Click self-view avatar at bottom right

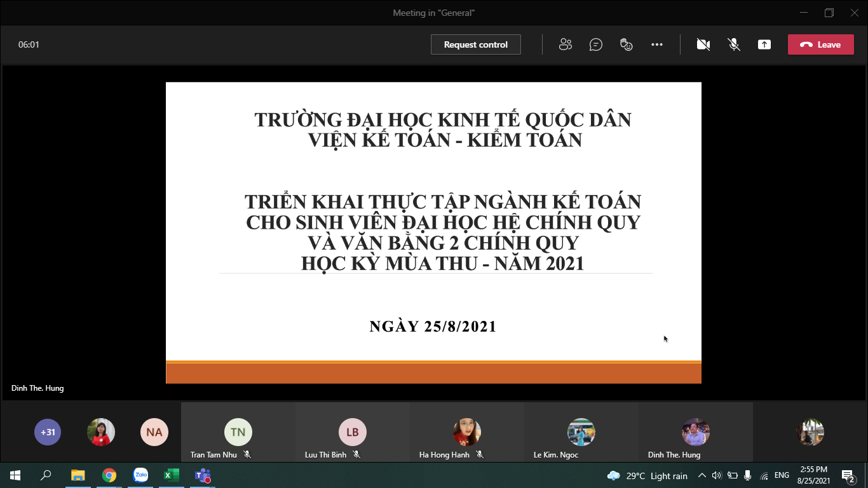point(810,432)
